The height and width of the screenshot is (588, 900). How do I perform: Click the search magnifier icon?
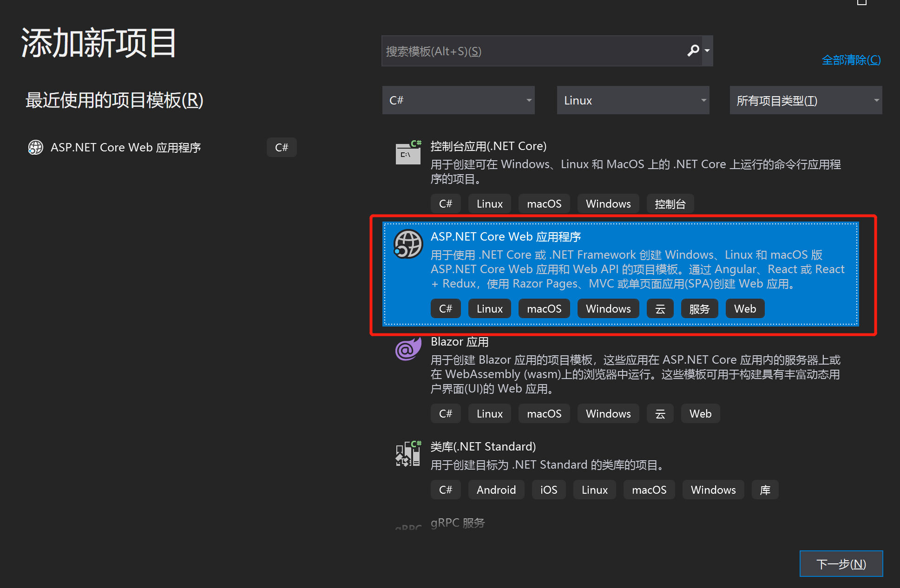(693, 50)
